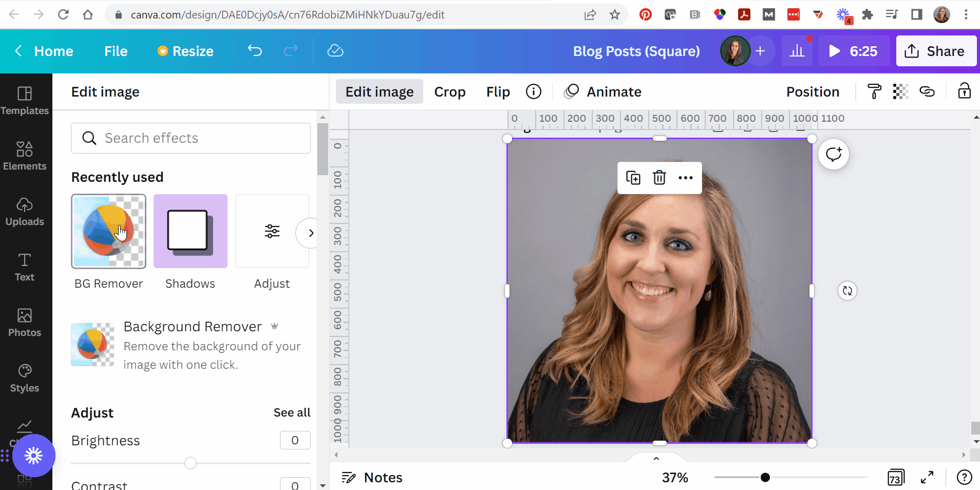Click the lock icon in toolbar

964,91
